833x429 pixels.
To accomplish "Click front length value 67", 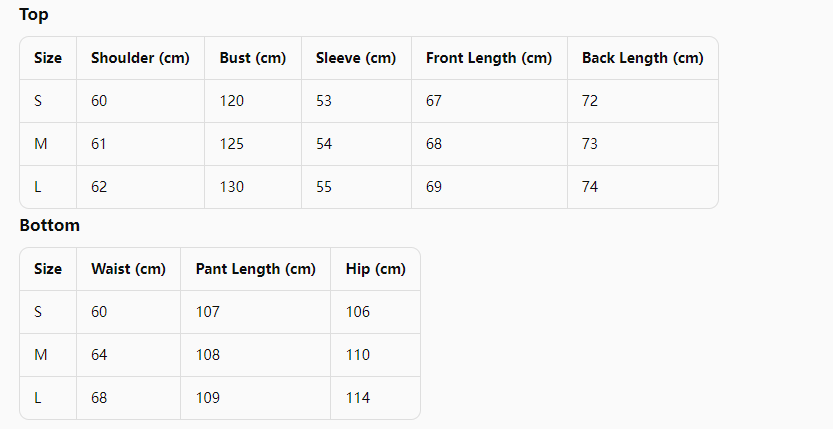I will click(434, 101).
